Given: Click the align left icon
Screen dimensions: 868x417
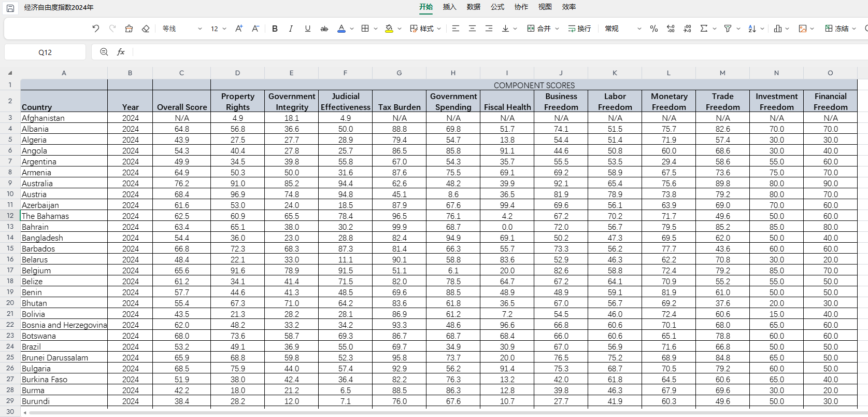Looking at the screenshot, I should (x=456, y=29).
